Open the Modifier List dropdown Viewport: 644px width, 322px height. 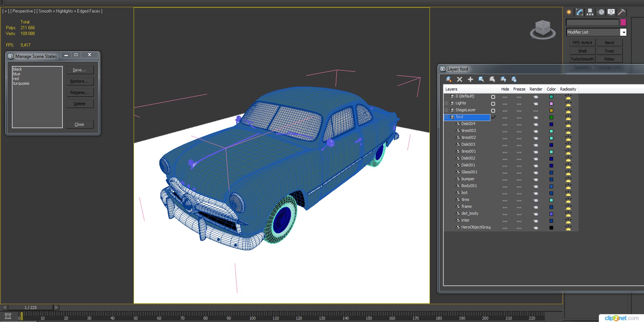(623, 32)
